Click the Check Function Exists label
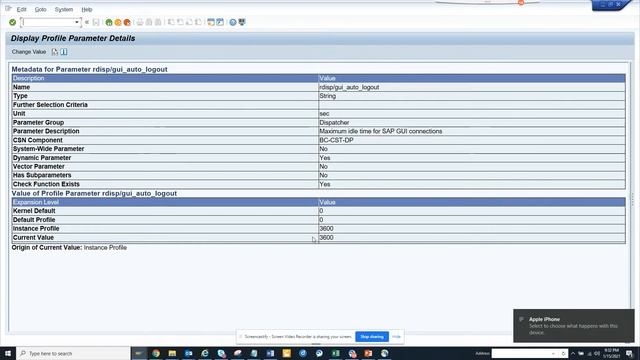Screen dimensions: 640x360 click(x=46, y=184)
